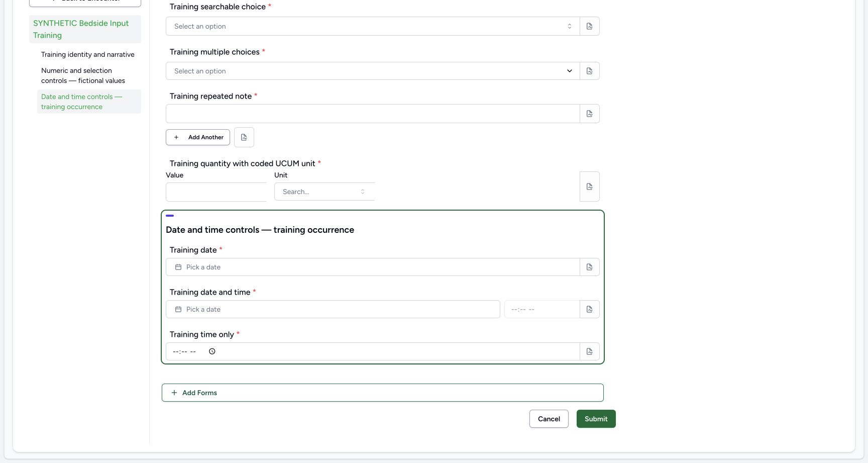
Task: Open SYNTHETIC Bedside Input Training form link
Action: click(x=85, y=29)
